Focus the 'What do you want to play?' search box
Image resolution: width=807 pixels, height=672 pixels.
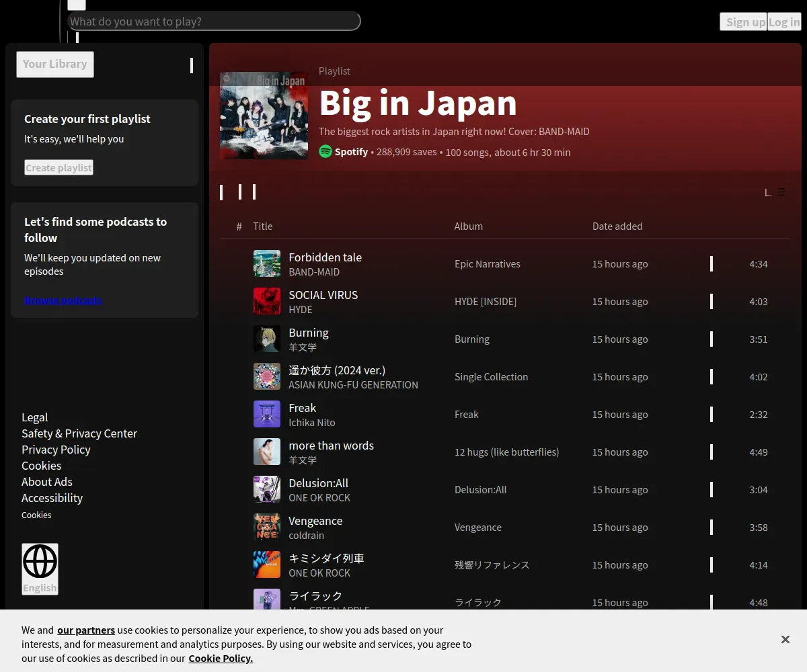click(x=214, y=21)
